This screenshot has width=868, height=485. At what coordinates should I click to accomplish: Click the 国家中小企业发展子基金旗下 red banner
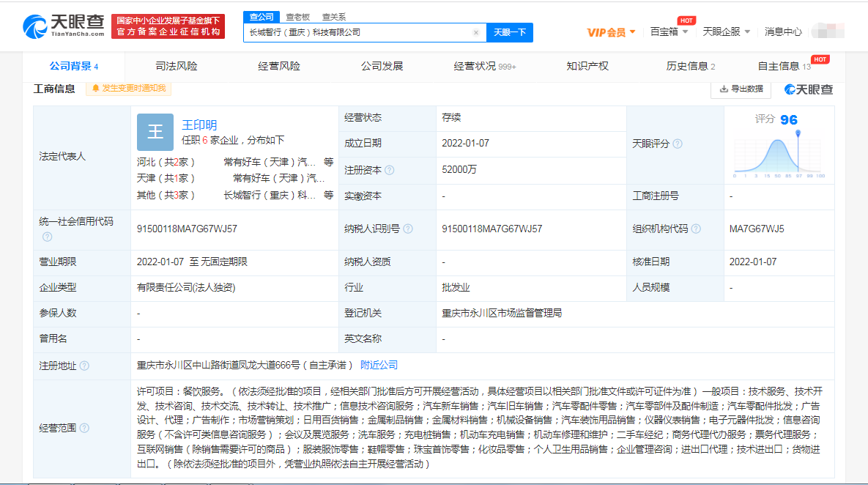click(x=168, y=26)
